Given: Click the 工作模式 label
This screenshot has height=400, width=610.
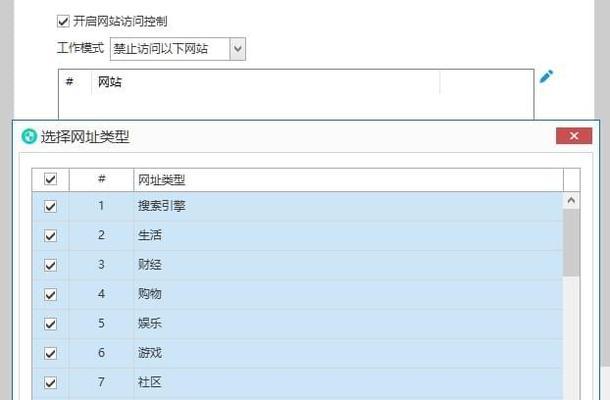Looking at the screenshot, I should point(81,48).
